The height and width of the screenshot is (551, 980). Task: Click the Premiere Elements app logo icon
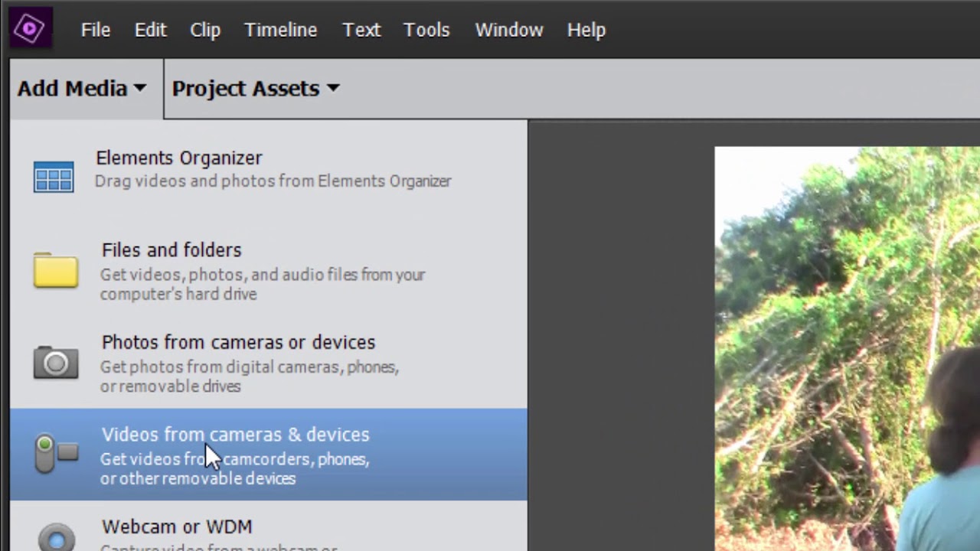click(x=30, y=29)
